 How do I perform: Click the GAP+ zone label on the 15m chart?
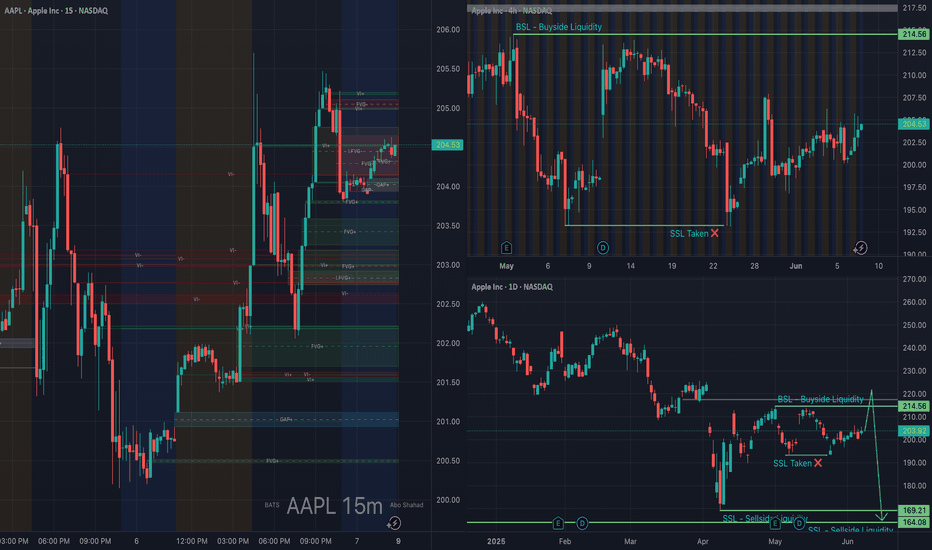pyautogui.click(x=286, y=419)
